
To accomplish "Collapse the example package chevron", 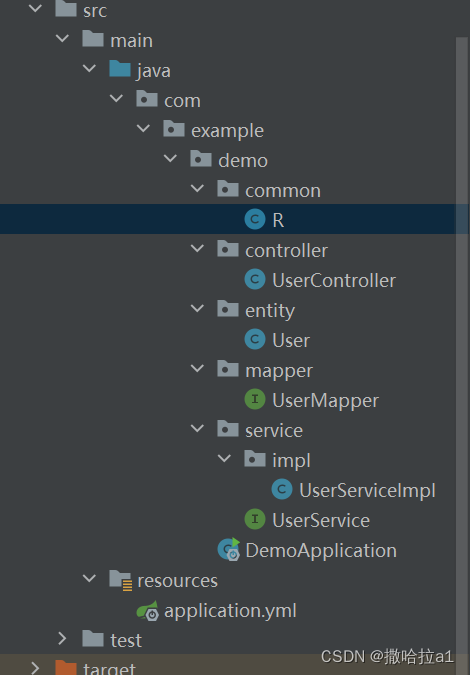I will (x=143, y=128).
